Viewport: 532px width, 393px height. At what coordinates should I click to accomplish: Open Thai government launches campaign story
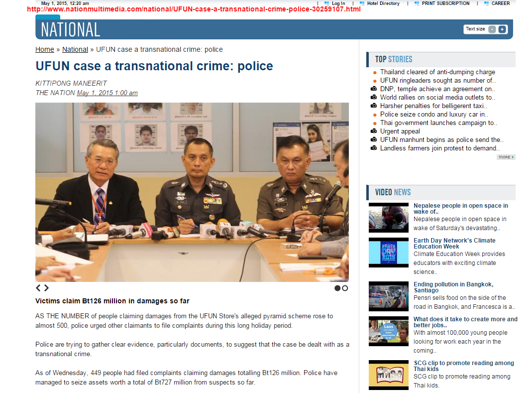click(x=438, y=123)
